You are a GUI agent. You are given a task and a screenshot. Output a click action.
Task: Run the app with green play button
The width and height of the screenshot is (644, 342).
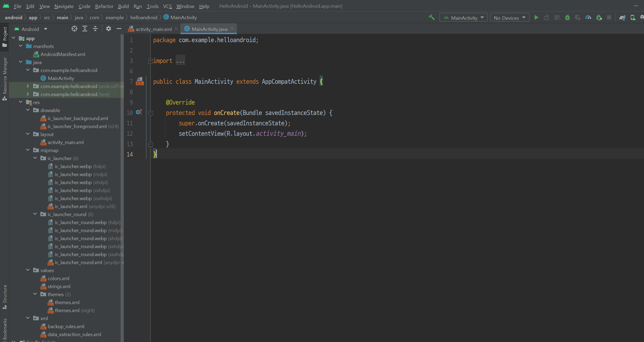(x=536, y=18)
